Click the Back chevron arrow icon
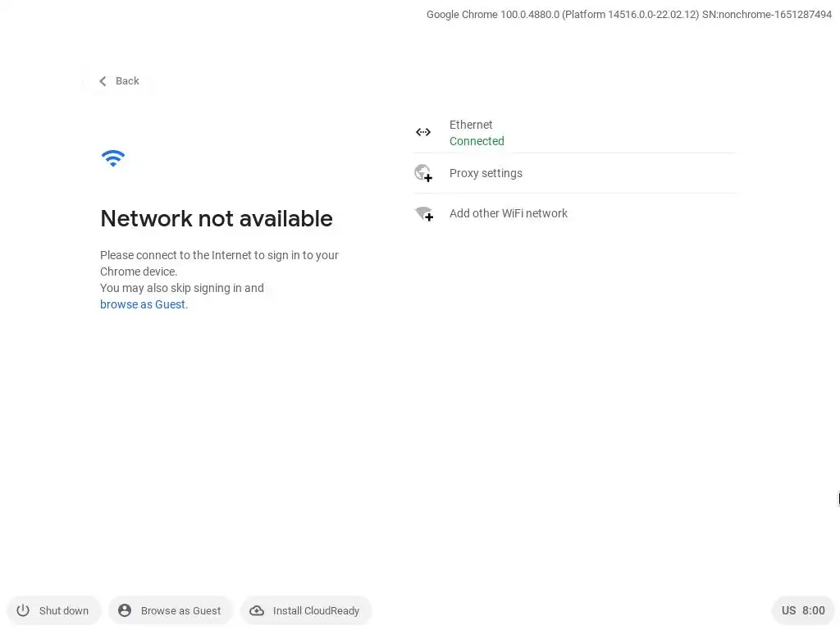 click(103, 81)
